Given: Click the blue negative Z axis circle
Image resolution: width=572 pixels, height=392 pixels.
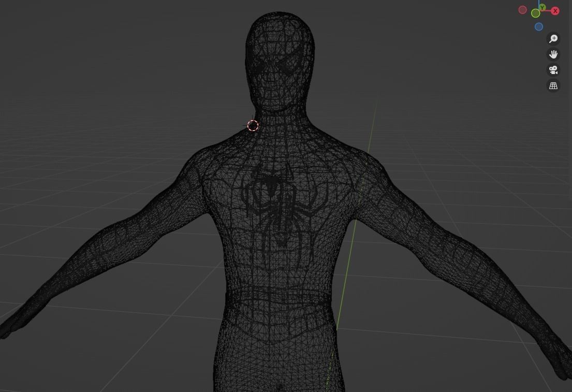Looking at the screenshot, I should tap(539, 26).
